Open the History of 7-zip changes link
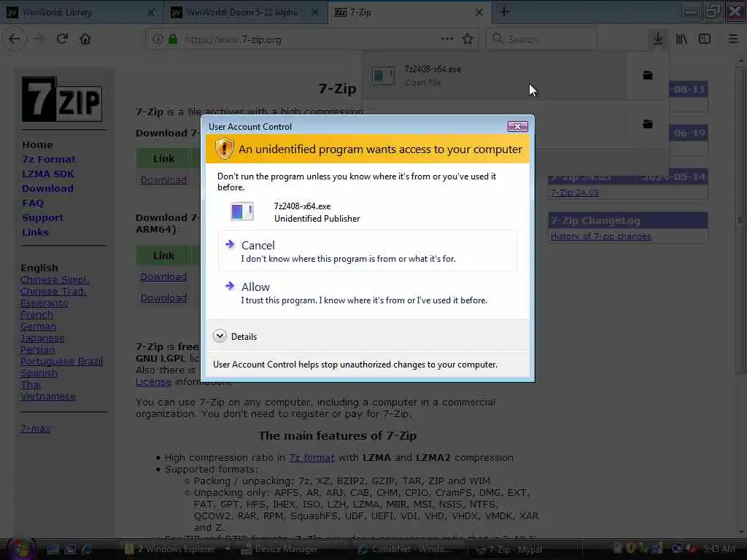Screen dimensions: 747x560 coord(601,236)
